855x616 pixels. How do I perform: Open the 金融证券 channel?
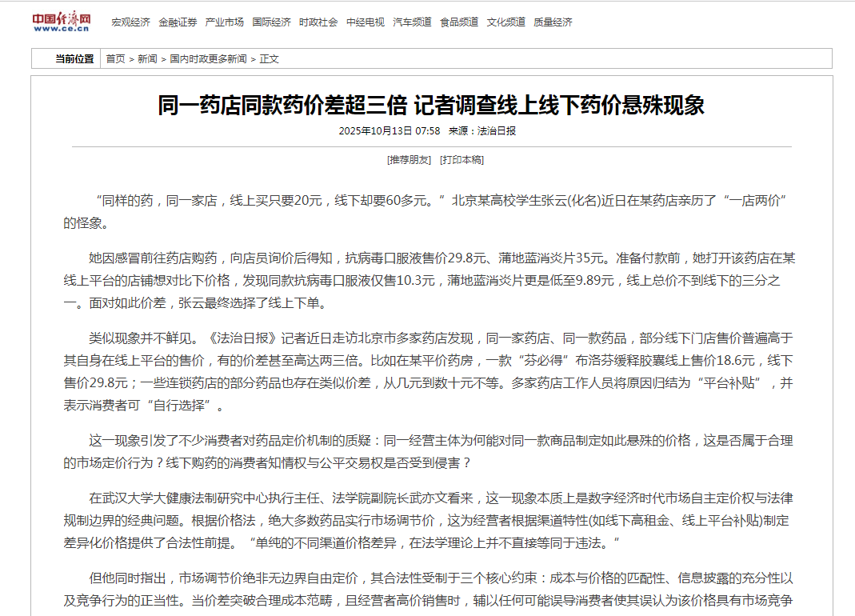point(178,22)
